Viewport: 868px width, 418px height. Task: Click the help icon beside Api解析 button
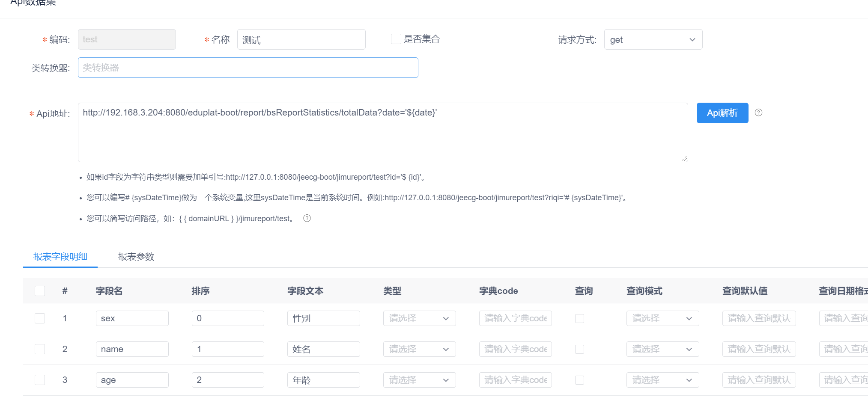758,113
